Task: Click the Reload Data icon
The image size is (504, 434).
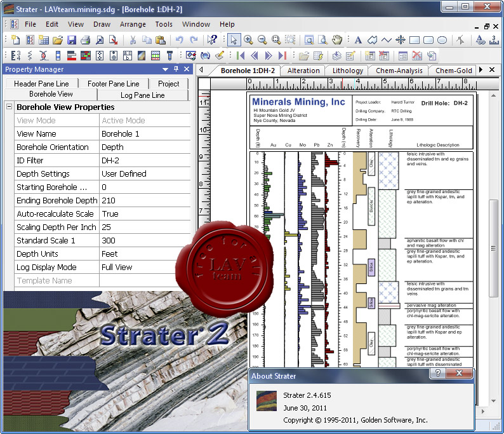Action: pos(205,56)
